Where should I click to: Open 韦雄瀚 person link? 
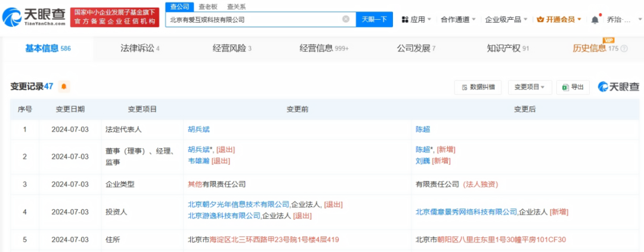point(199,161)
